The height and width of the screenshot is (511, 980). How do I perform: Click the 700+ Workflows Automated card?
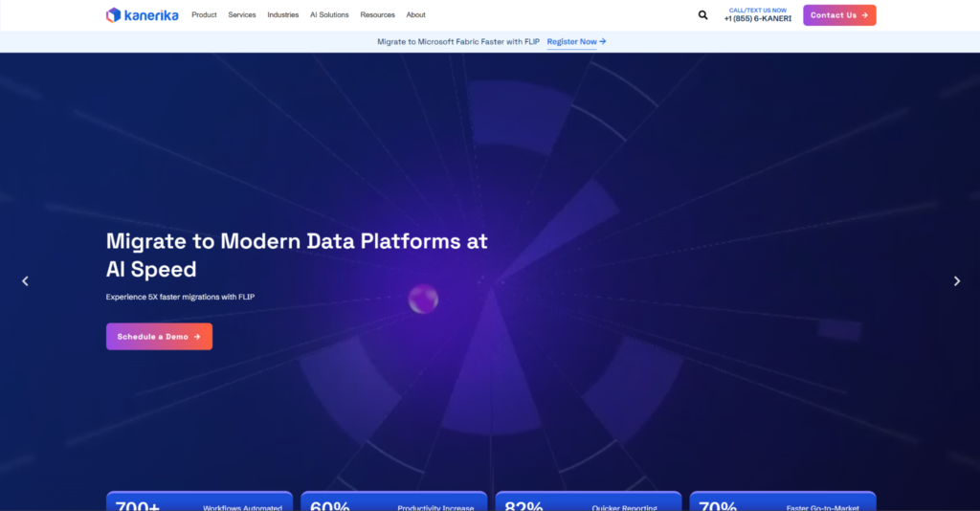(199, 501)
